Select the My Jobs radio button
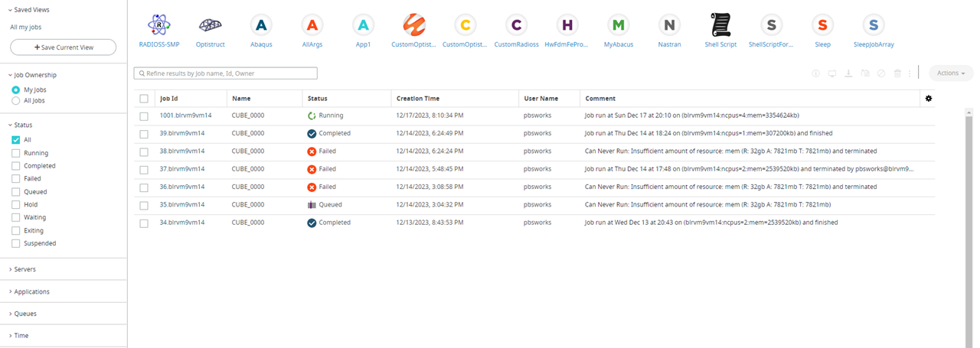980x348 pixels. (x=16, y=89)
